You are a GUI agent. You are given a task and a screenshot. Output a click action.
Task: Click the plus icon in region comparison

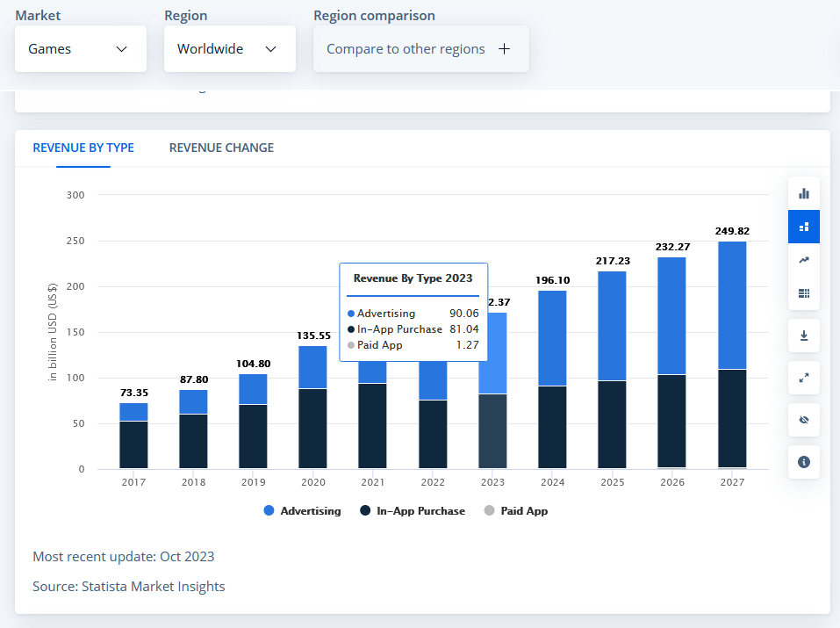(504, 49)
